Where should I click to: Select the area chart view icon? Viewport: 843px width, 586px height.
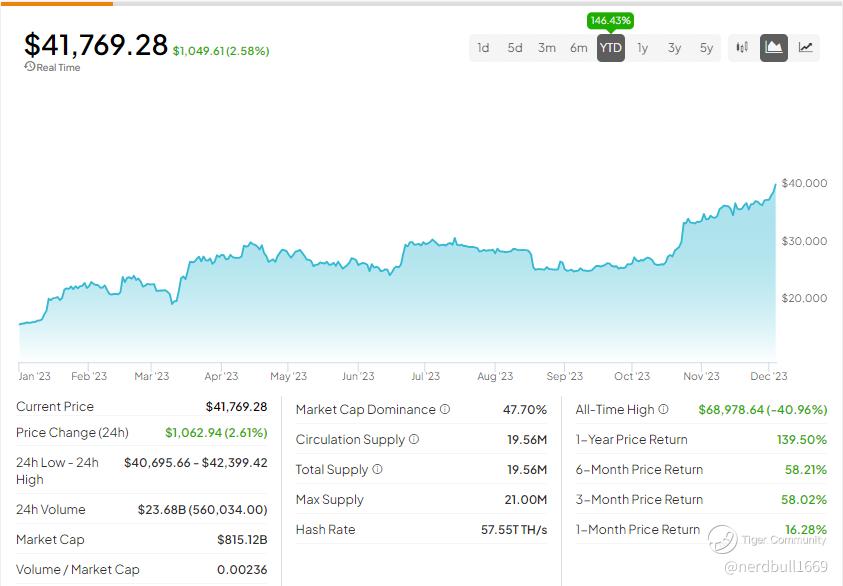pos(774,48)
